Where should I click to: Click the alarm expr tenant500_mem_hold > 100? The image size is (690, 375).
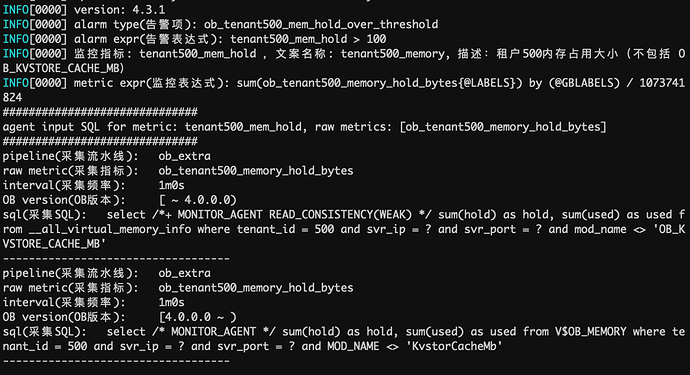coord(308,39)
